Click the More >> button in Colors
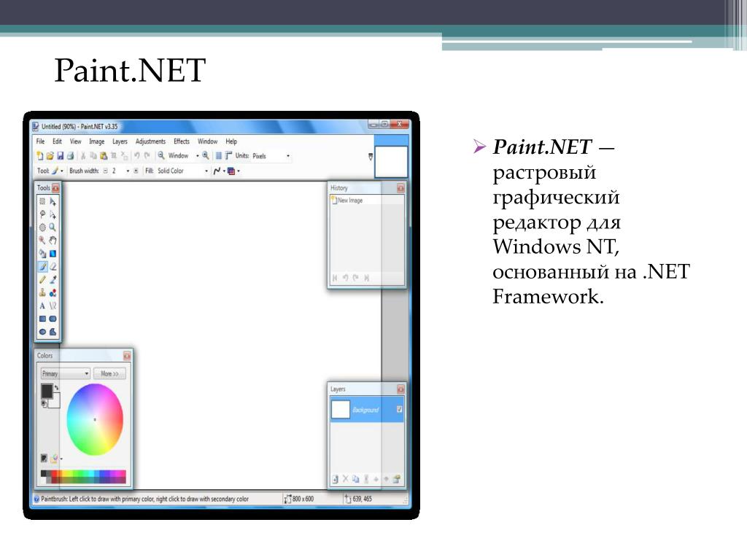 pos(109,373)
